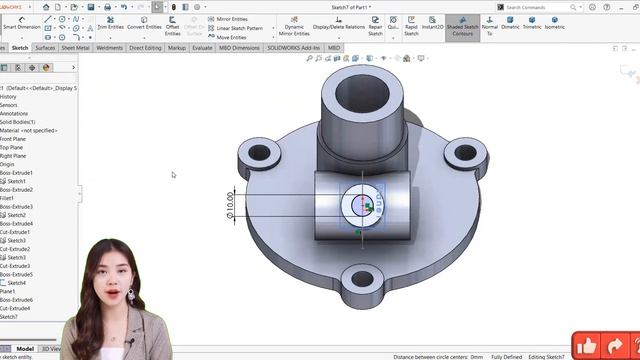
Task: Click Convert Entities tool
Action: coord(144,23)
